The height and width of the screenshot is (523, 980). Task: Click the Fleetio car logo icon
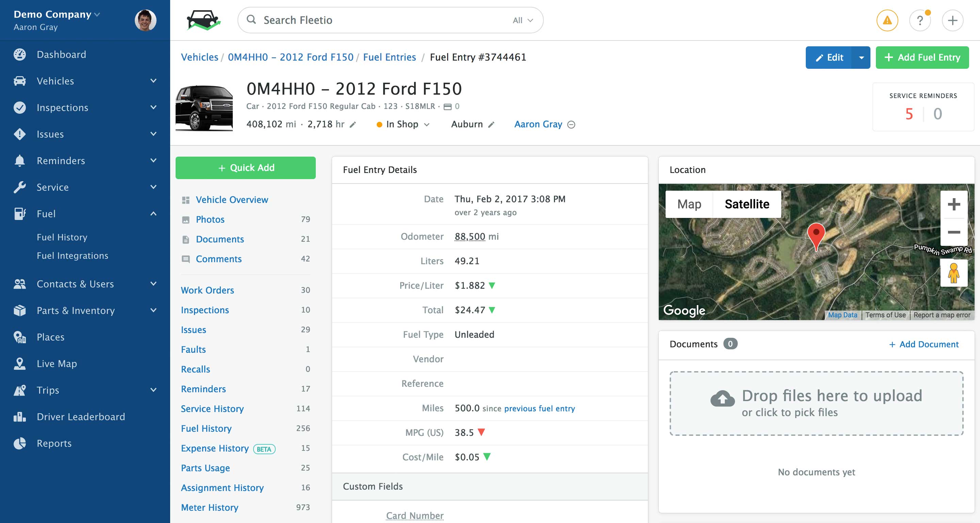(x=203, y=20)
